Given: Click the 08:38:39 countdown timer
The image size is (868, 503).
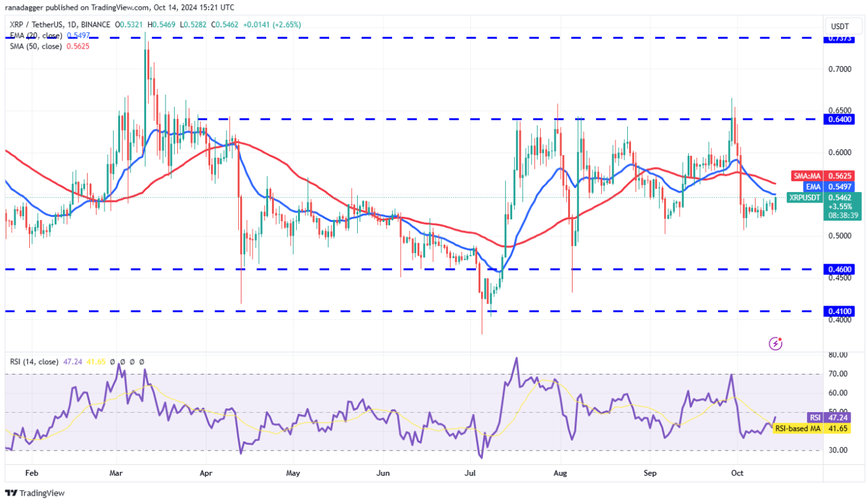Looking at the screenshot, I should pos(843,215).
